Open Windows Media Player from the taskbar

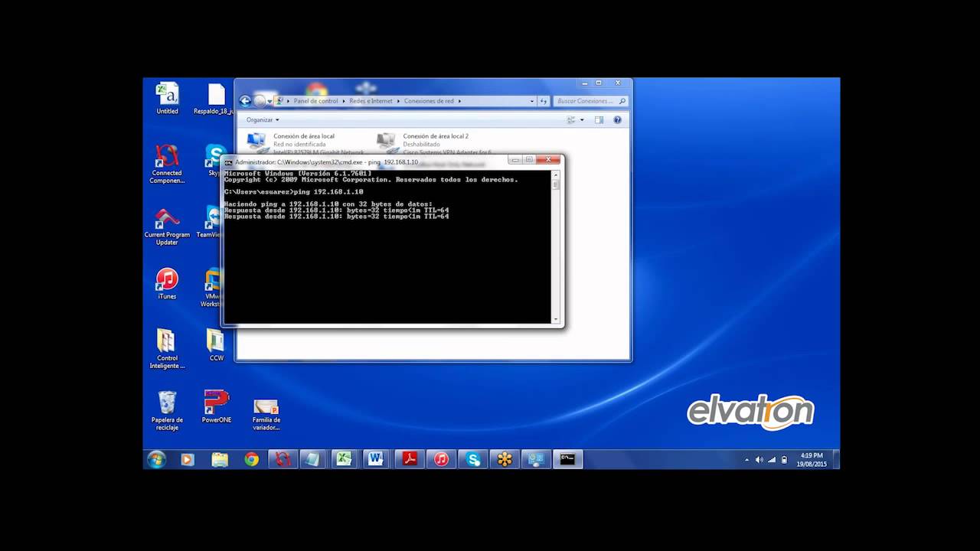click(188, 459)
